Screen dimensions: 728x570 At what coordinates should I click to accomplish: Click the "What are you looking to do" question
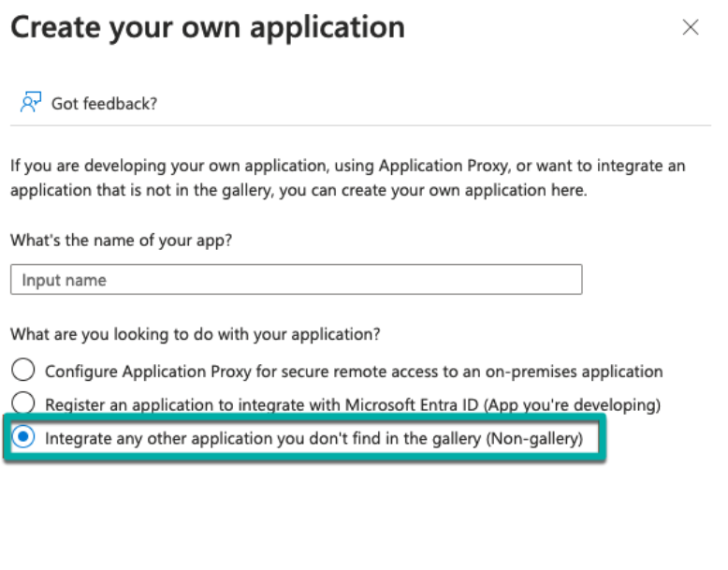click(x=197, y=333)
